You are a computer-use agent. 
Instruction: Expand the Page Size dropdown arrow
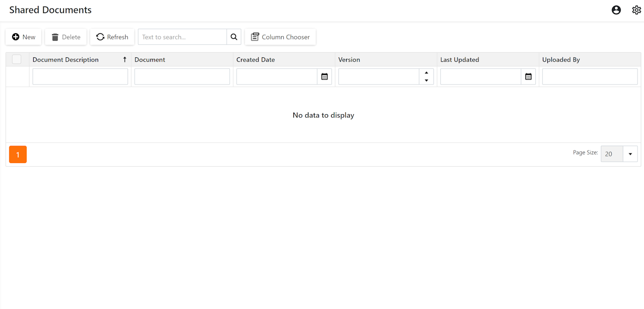(630, 154)
